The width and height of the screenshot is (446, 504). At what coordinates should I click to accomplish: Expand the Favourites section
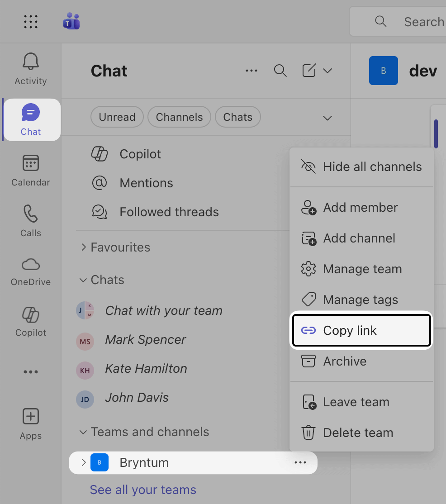(83, 247)
